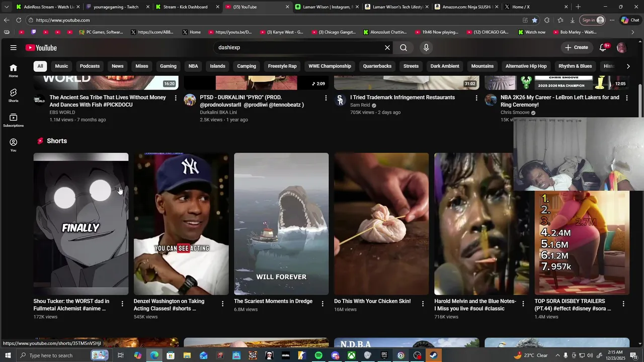Open a new browser tab plus button

(578, 7)
